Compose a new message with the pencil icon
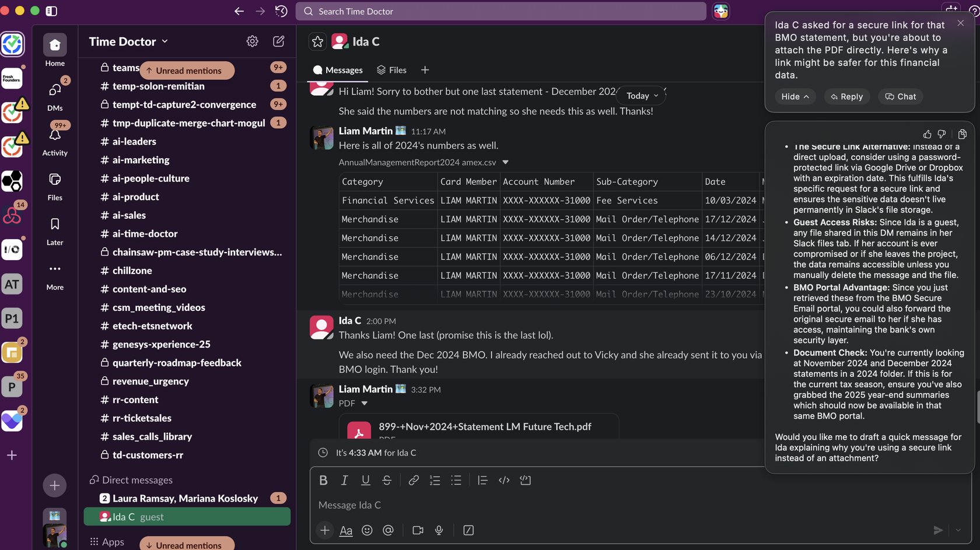Viewport: 980px width, 550px height. [x=278, y=41]
